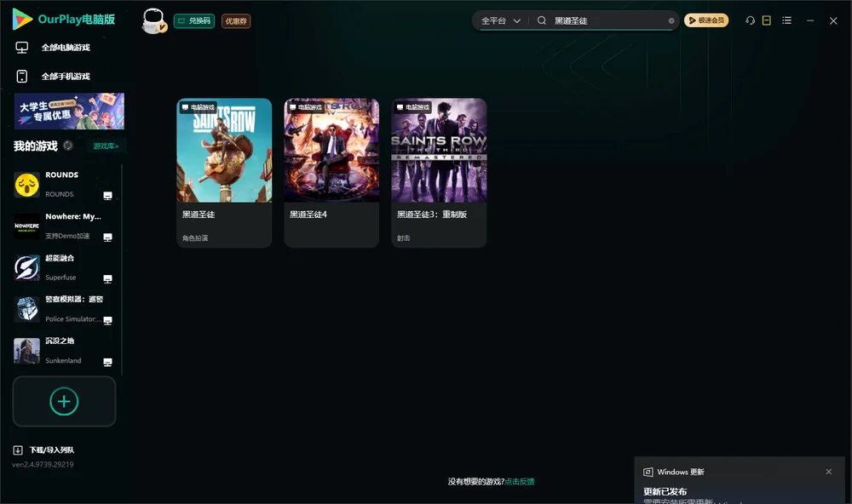Screen dimensions: 852x504
Task: Click the PC icon on ROUNDS row
Action: coord(107,196)
